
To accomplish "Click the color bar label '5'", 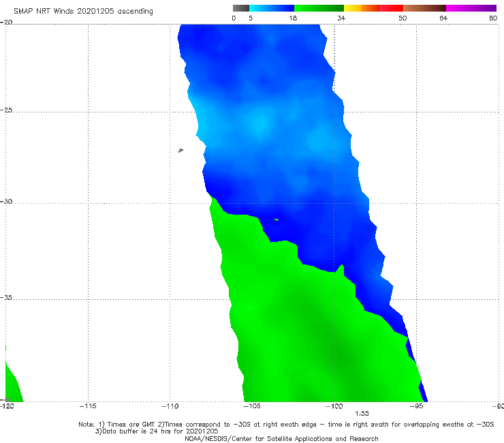I will pos(251,18).
